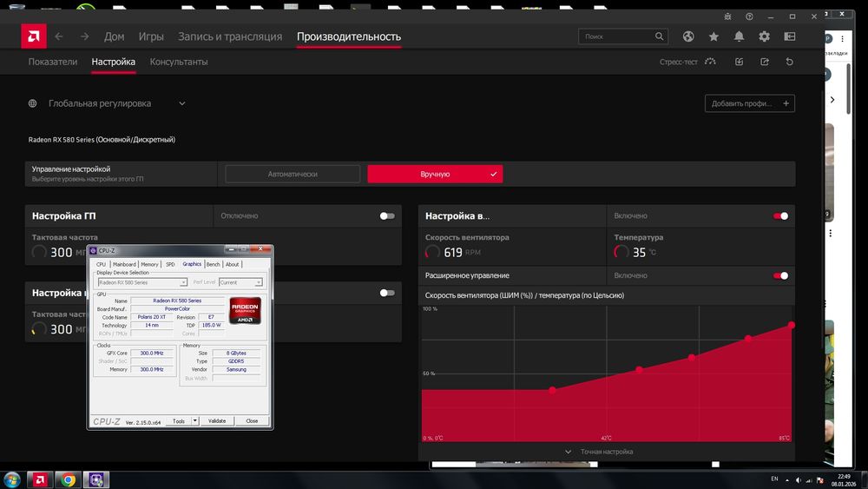Toggle the Расширенное управление switch
Image resolution: width=868 pixels, height=489 pixels.
point(780,276)
